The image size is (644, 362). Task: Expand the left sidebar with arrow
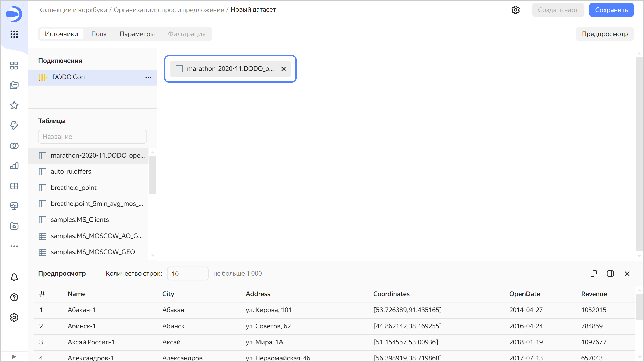click(x=14, y=357)
